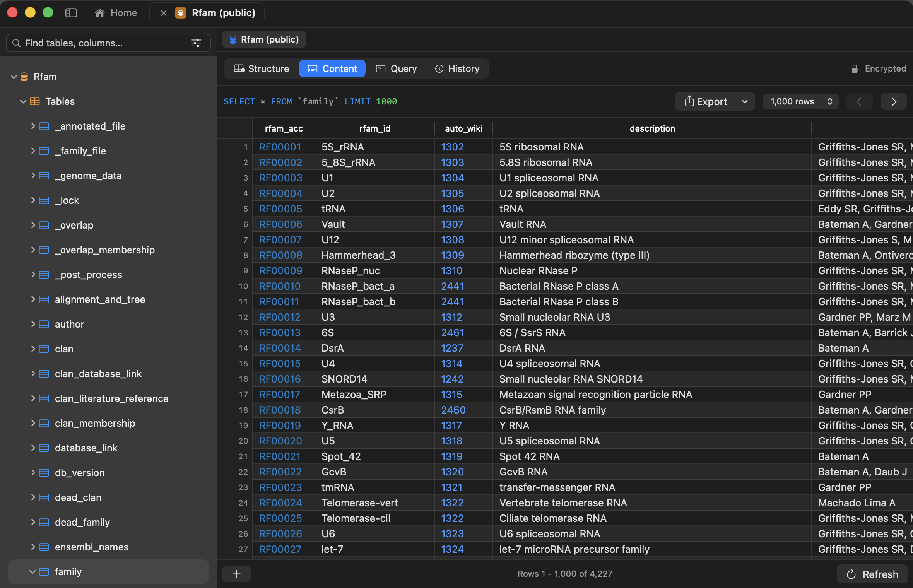This screenshot has height=588, width=913.
Task: Collapse the family table
Action: 32,572
